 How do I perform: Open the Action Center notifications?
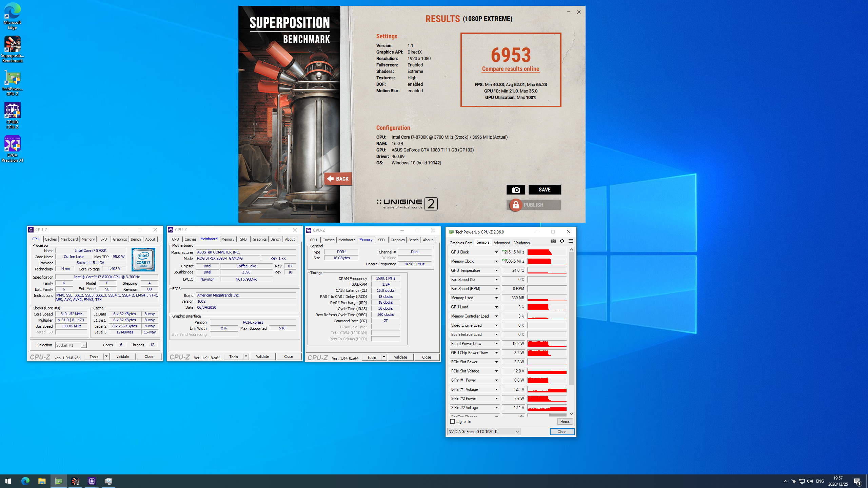(857, 481)
